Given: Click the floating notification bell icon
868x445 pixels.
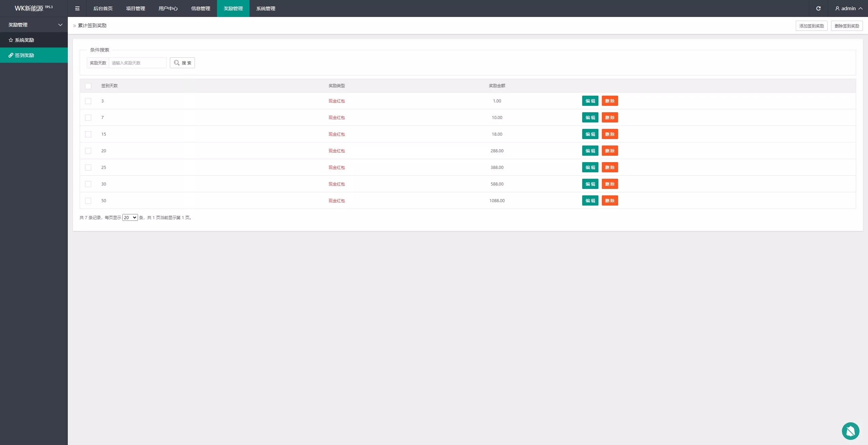Looking at the screenshot, I should (850, 431).
